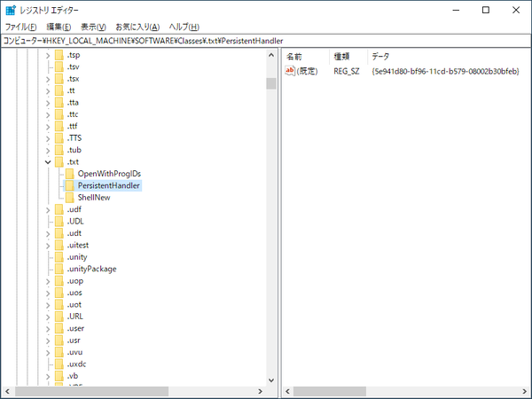Click the .unityPackage folder icon

pos(59,269)
